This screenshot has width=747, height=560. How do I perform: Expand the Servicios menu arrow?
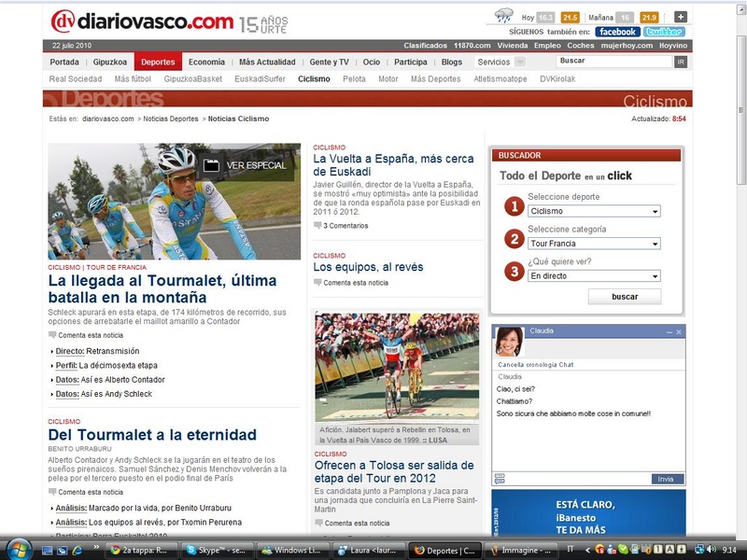pos(520,62)
